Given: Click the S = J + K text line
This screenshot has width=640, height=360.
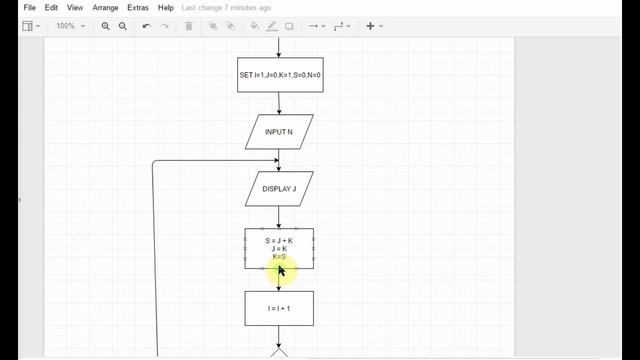Looking at the screenshot, I should tap(279, 241).
